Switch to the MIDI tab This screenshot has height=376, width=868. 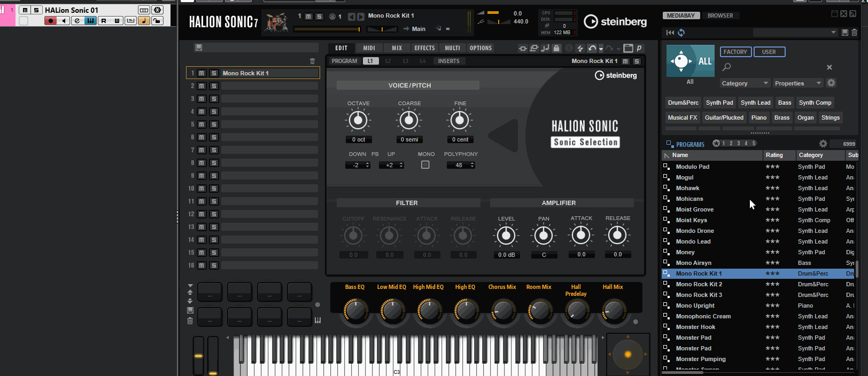click(369, 48)
